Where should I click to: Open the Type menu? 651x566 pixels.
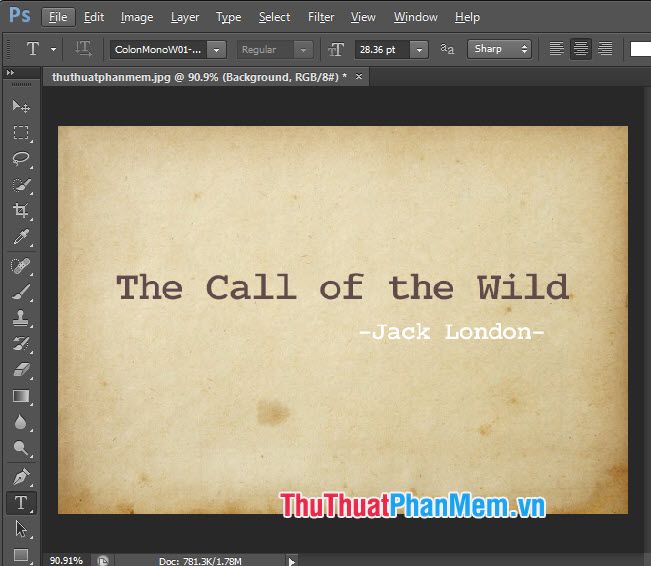(228, 17)
